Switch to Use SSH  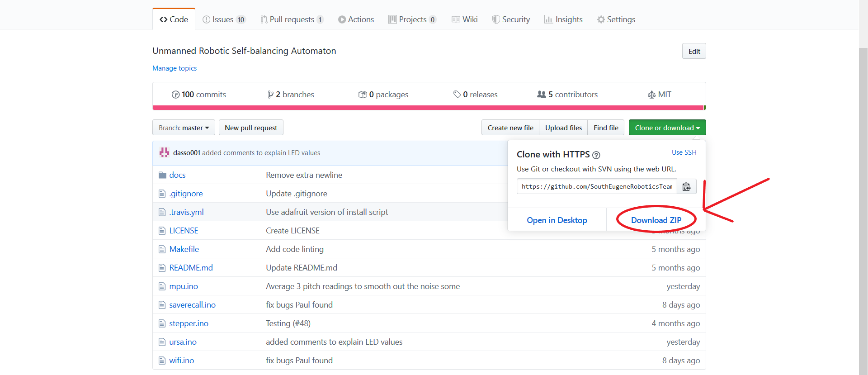pyautogui.click(x=684, y=152)
